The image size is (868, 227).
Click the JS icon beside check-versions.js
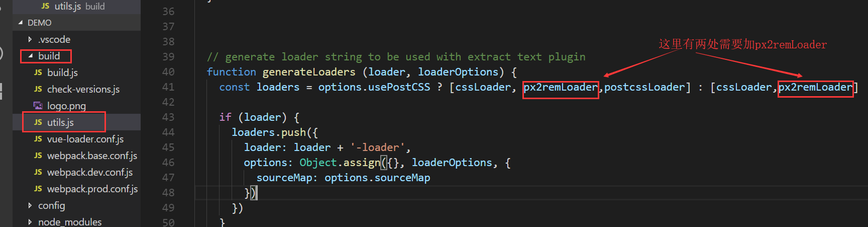[x=38, y=89]
